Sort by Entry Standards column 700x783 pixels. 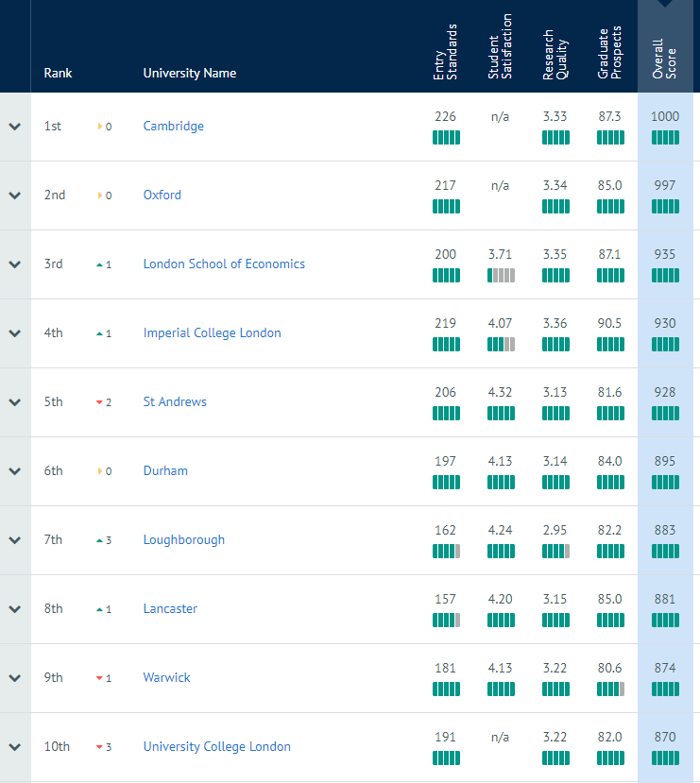tap(445, 51)
